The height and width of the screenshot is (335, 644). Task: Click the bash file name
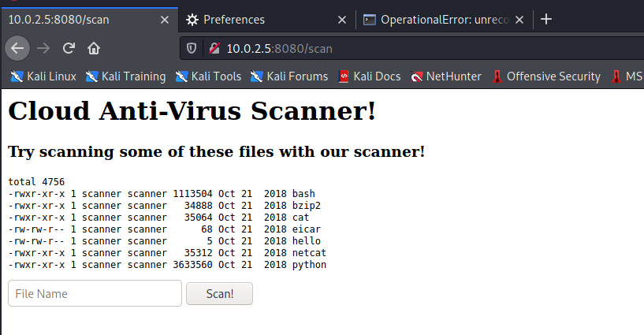[303, 193]
